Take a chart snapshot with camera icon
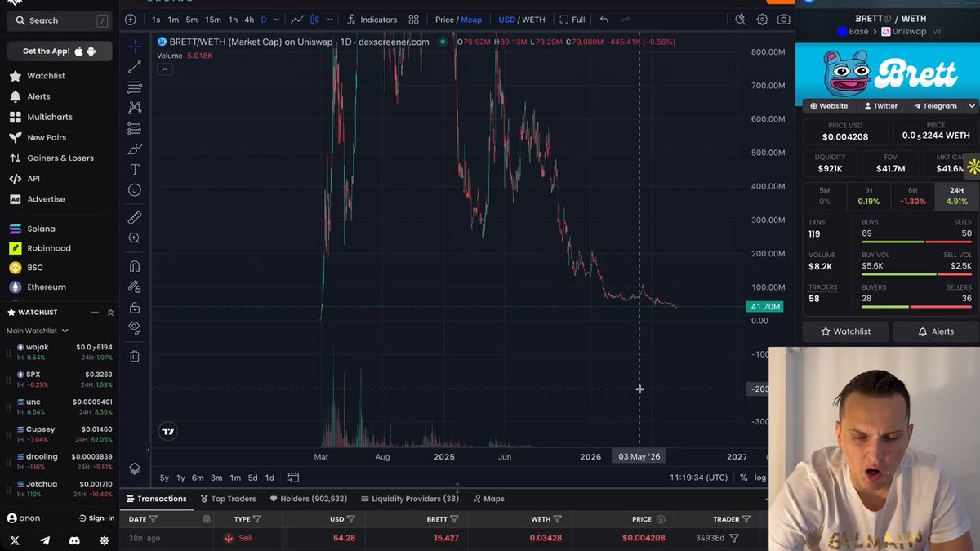Image resolution: width=980 pixels, height=551 pixels. [x=784, y=20]
